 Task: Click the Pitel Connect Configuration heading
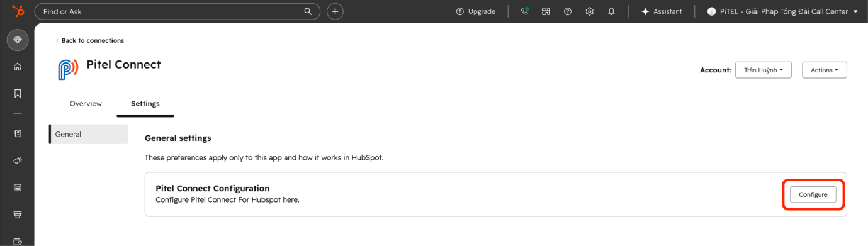point(213,188)
